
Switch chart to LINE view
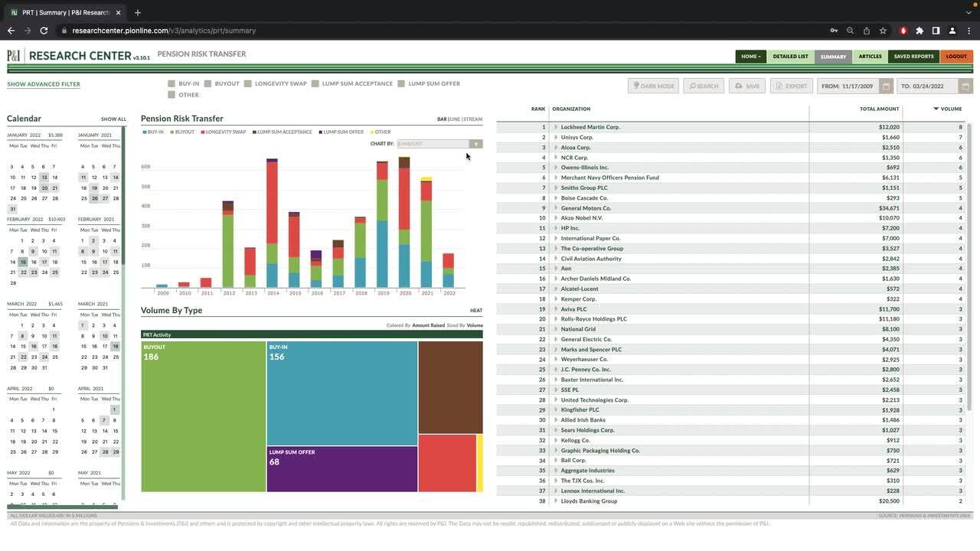[x=455, y=119]
